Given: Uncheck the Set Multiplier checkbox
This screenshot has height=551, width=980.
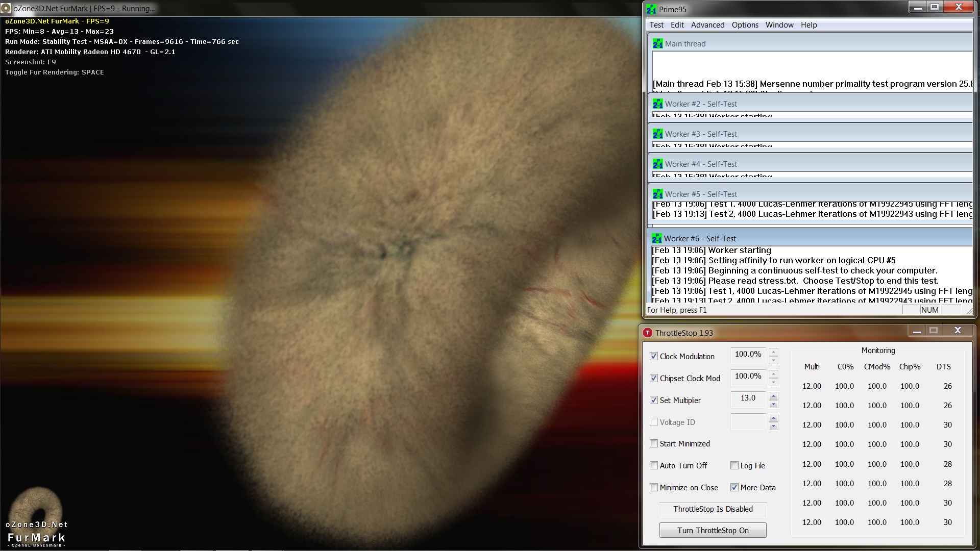Looking at the screenshot, I should click(653, 400).
